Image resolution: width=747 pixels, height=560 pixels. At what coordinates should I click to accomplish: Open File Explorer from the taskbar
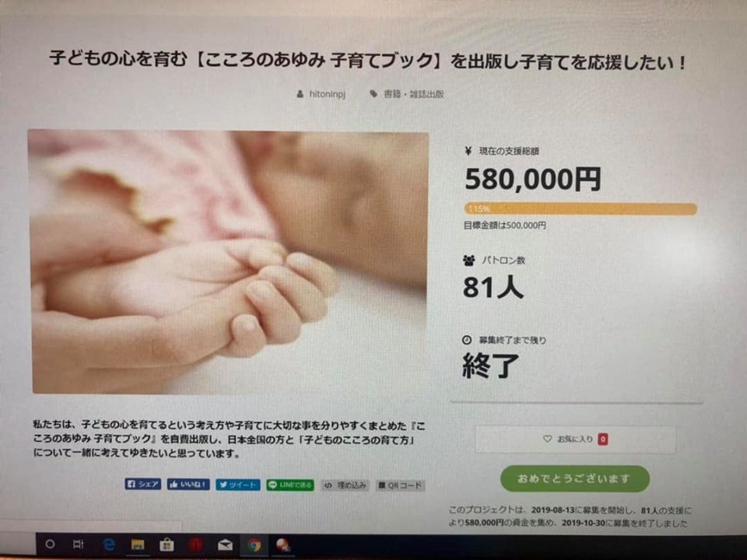click(x=138, y=544)
